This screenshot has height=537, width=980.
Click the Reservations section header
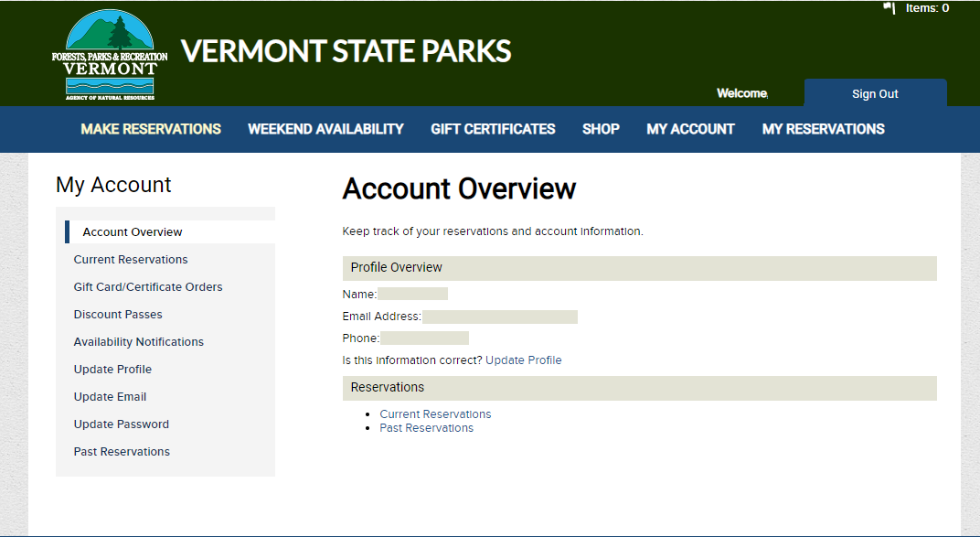click(x=639, y=388)
